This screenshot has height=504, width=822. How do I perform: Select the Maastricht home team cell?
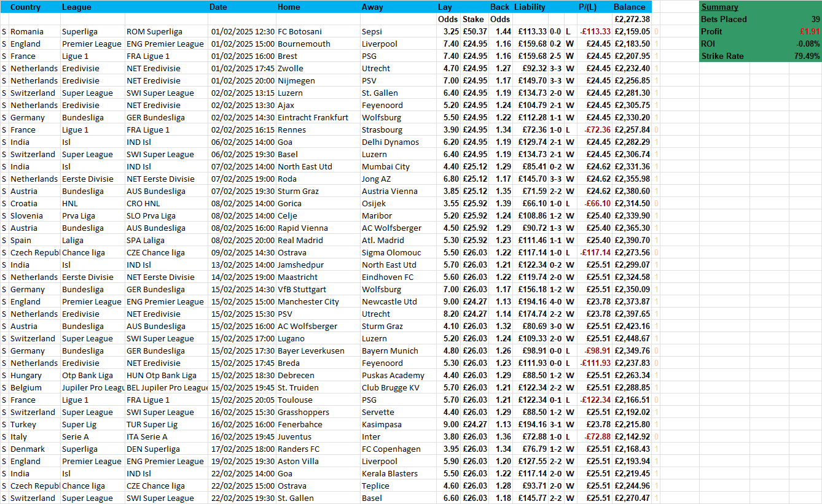(318, 277)
